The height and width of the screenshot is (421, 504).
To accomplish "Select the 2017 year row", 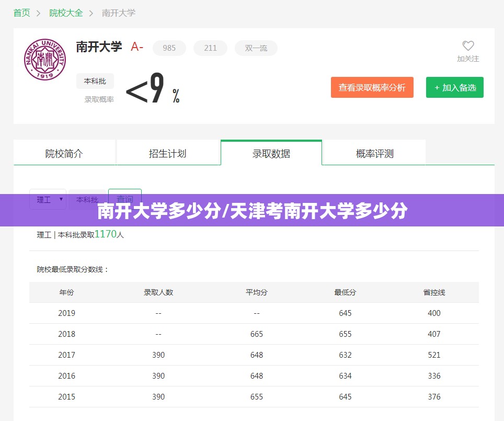I will (254, 355).
